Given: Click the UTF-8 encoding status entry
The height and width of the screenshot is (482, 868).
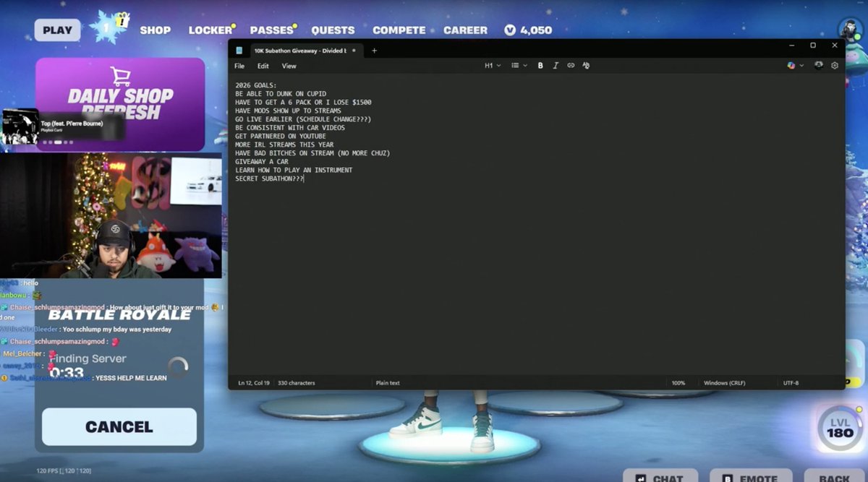Looking at the screenshot, I should [x=791, y=383].
